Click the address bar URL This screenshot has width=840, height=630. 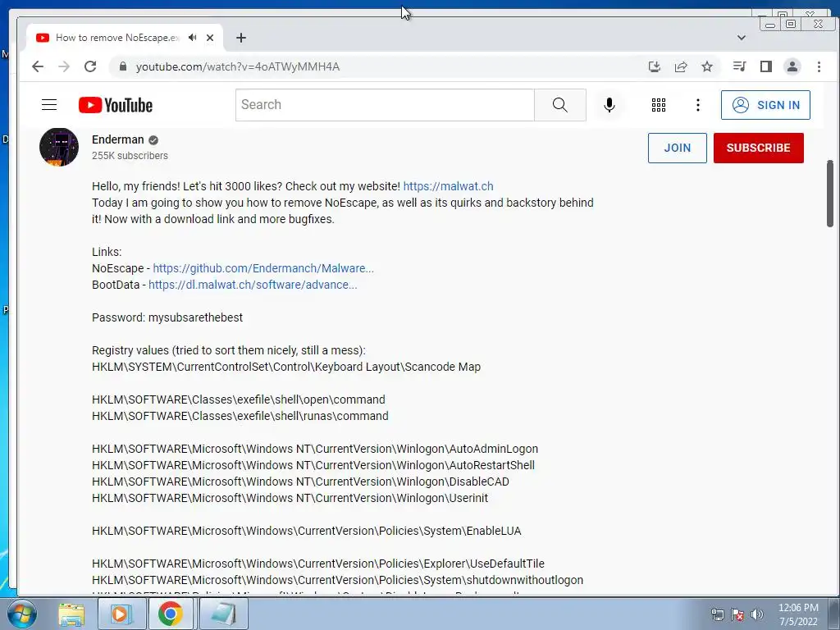pyautogui.click(x=238, y=66)
